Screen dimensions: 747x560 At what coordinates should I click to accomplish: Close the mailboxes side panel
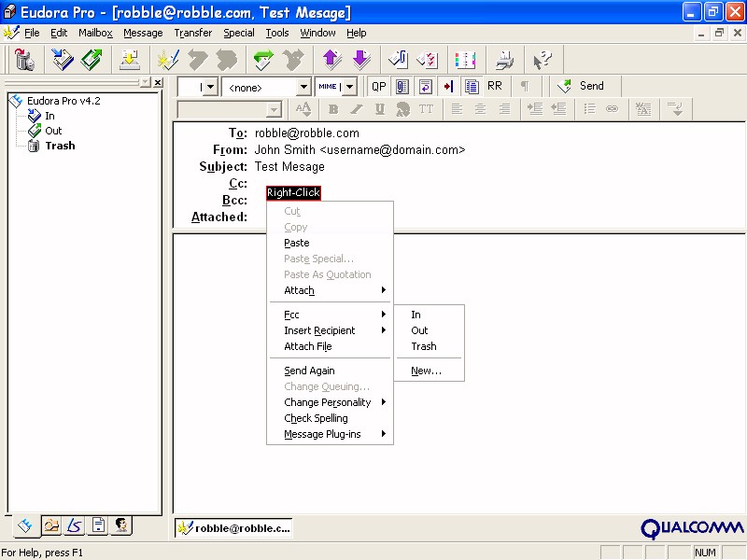[158, 82]
